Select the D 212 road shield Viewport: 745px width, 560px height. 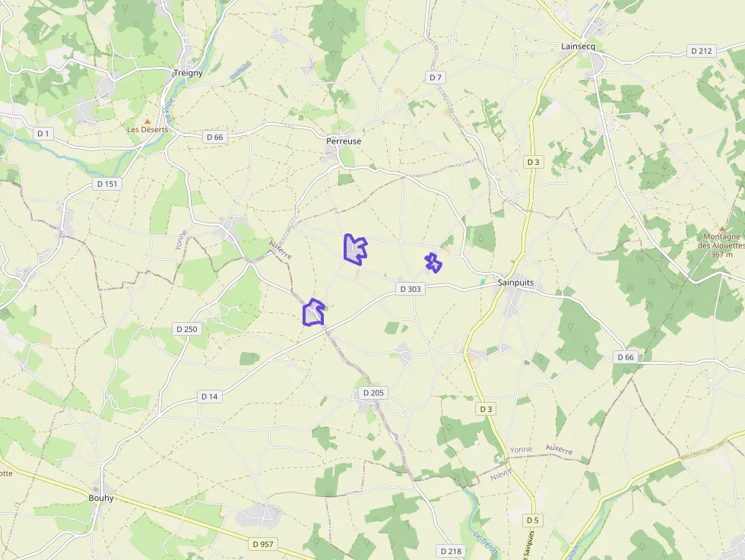coord(702,51)
